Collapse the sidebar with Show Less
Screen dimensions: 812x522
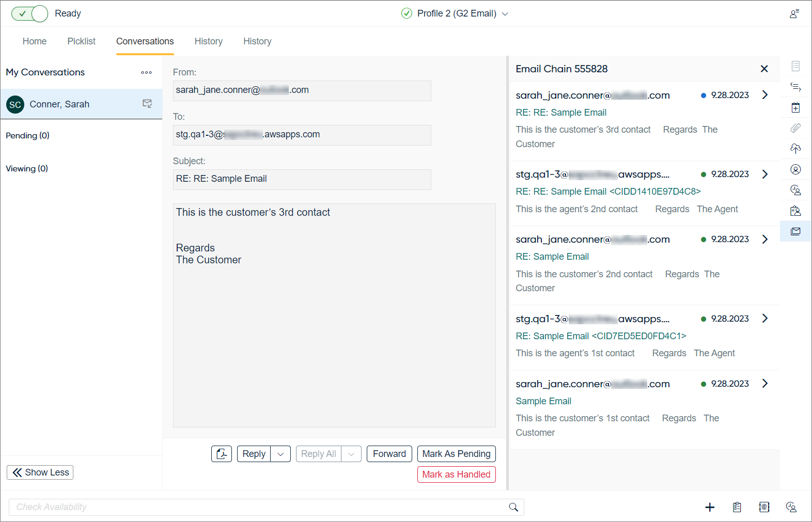[40, 472]
